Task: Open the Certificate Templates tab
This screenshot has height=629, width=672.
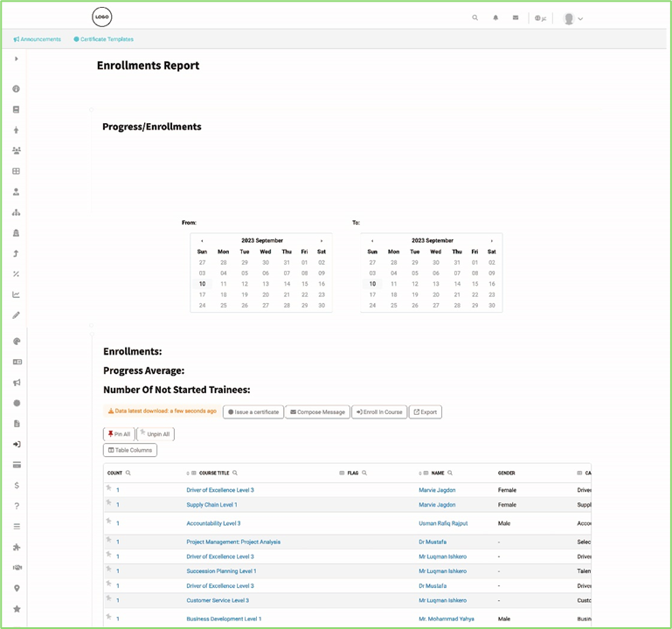Action: coord(104,39)
